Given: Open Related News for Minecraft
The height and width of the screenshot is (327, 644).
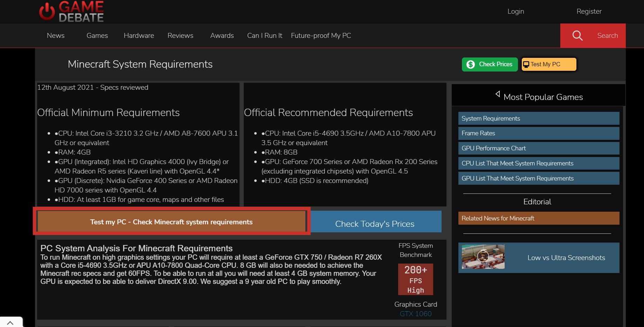Looking at the screenshot, I should click(539, 218).
